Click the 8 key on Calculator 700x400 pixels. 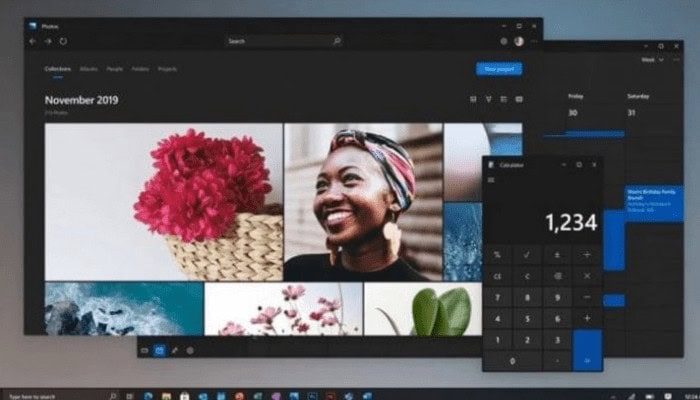527,297
